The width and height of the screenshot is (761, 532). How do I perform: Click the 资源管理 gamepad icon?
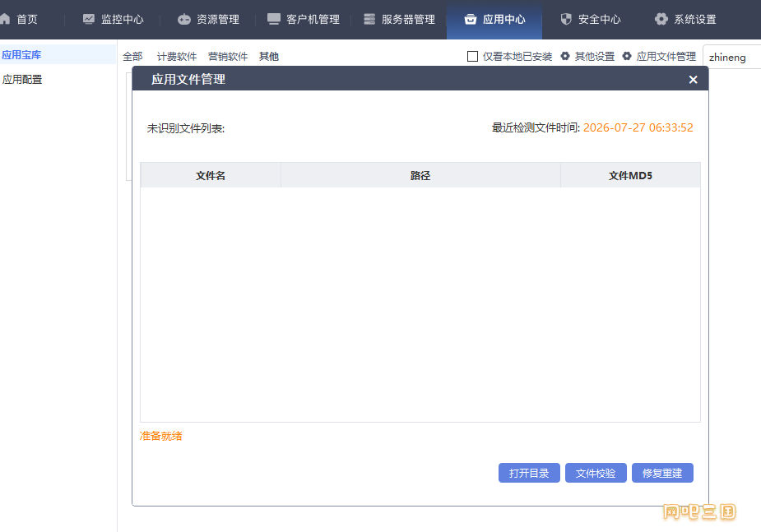184,20
